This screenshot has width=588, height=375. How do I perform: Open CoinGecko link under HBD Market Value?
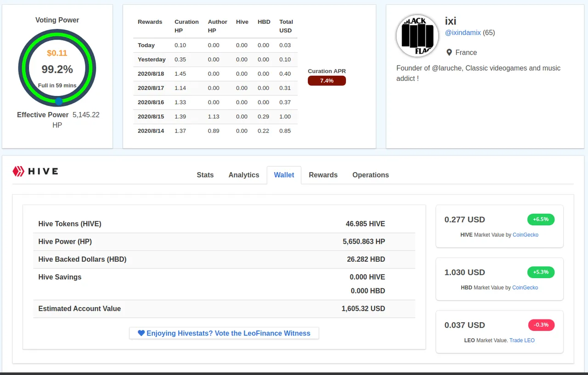coord(525,287)
